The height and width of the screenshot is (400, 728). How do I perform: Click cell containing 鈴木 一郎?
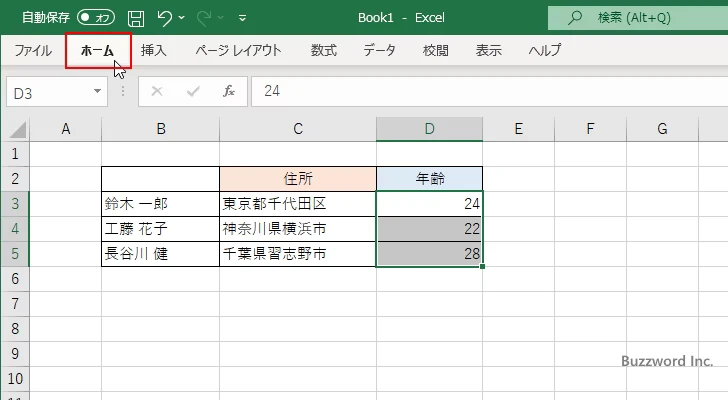161,204
